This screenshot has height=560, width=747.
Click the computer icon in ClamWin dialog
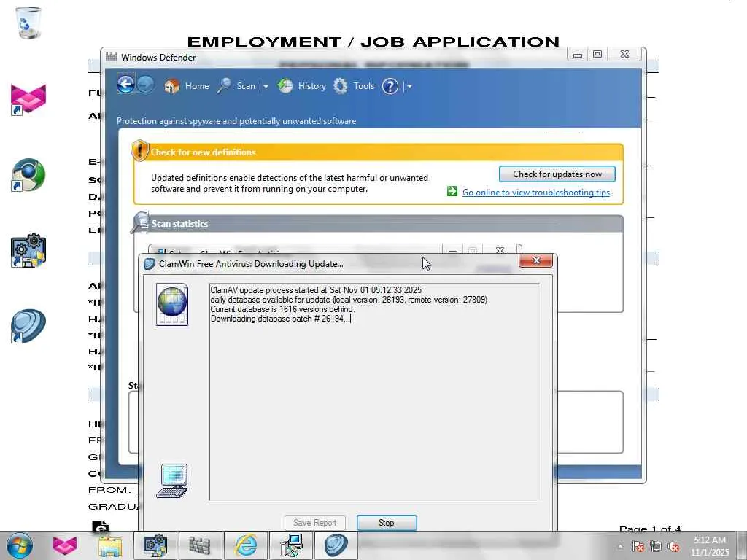pyautogui.click(x=172, y=481)
